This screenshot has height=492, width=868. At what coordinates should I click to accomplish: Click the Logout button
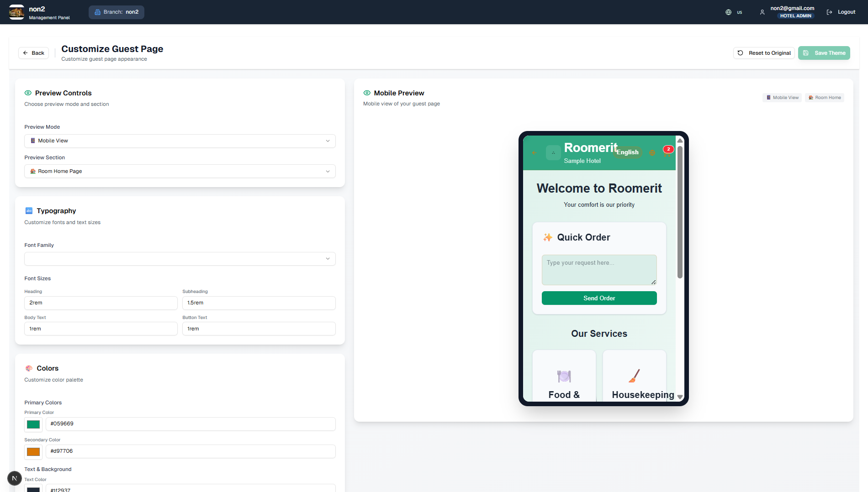(x=841, y=12)
